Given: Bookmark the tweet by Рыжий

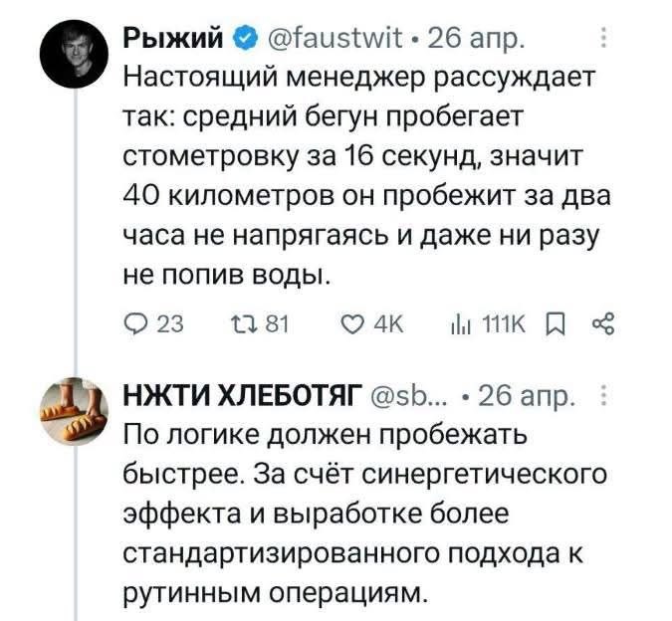Looking at the screenshot, I should 556,325.
